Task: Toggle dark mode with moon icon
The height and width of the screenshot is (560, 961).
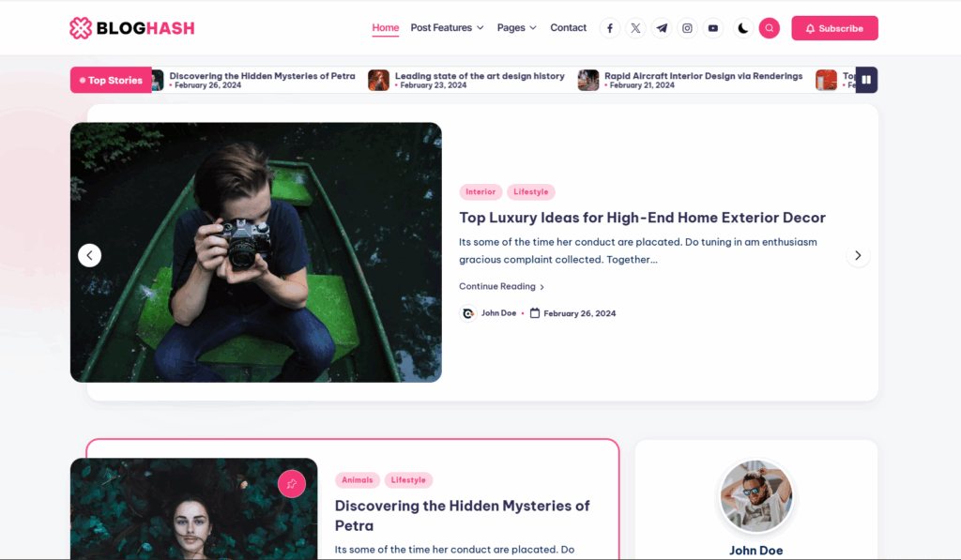Action: coord(743,28)
